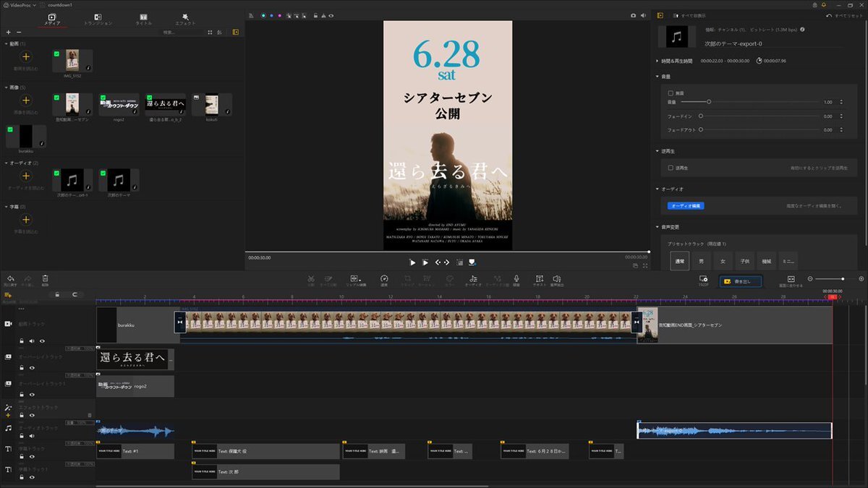Collapse the オーディオ media group
This screenshot has width=868, height=488.
coord(6,163)
